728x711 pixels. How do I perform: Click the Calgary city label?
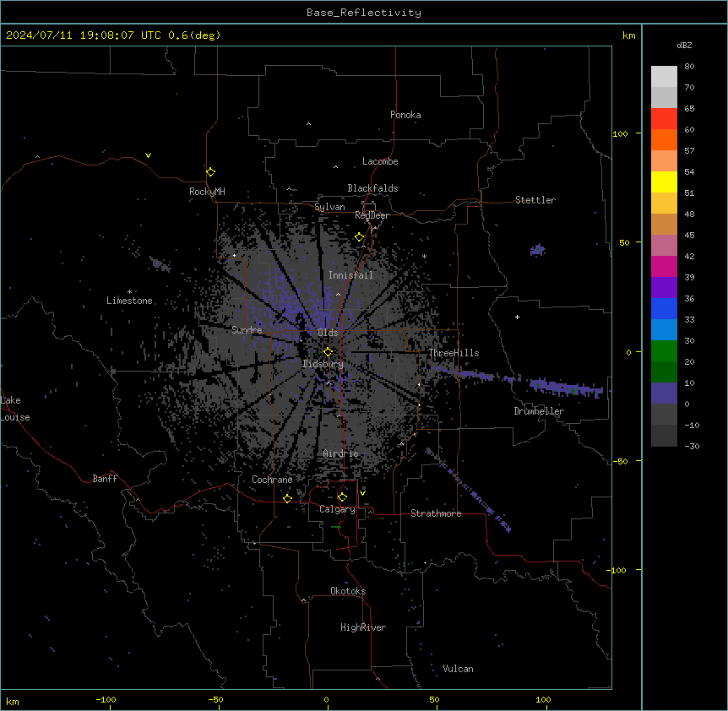pyautogui.click(x=337, y=509)
